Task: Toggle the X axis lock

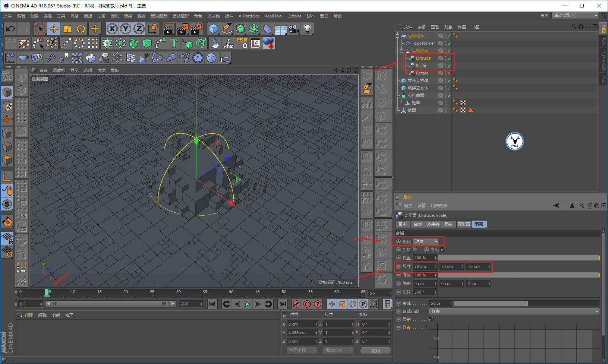Action: pos(112,29)
